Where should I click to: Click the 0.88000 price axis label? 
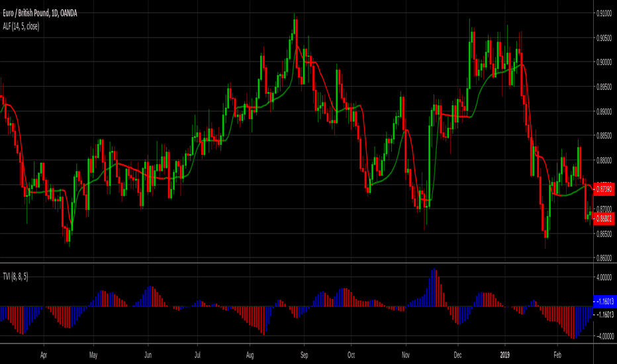coord(604,160)
